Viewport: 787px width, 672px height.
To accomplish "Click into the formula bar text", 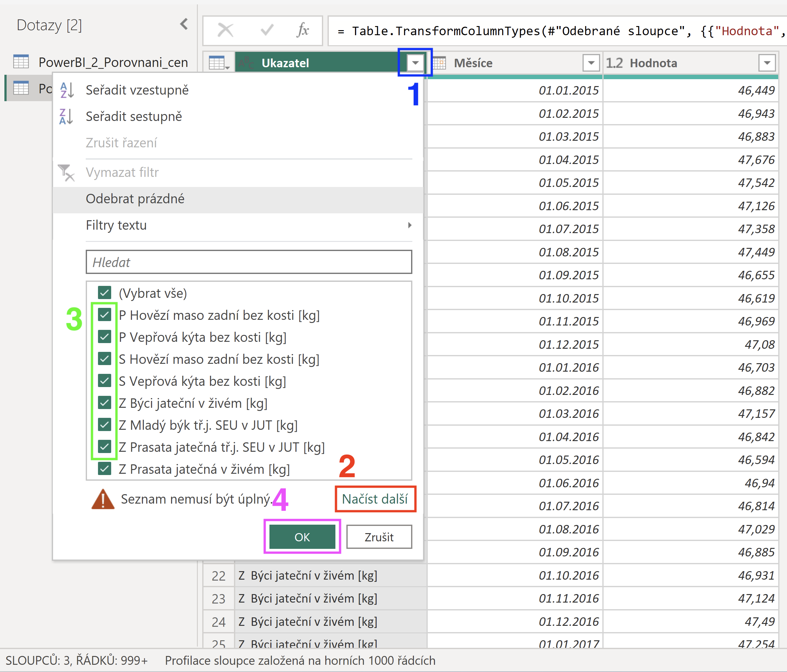I will pyautogui.click(x=557, y=31).
